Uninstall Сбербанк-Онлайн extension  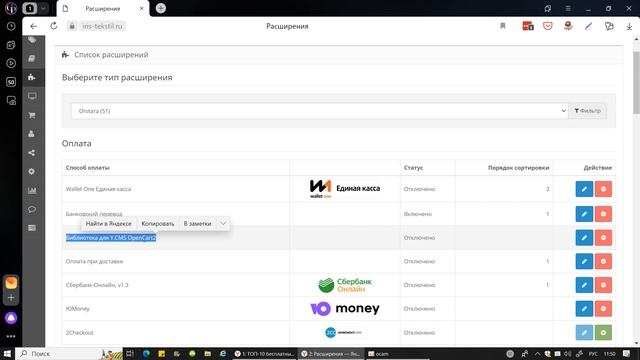click(x=603, y=285)
